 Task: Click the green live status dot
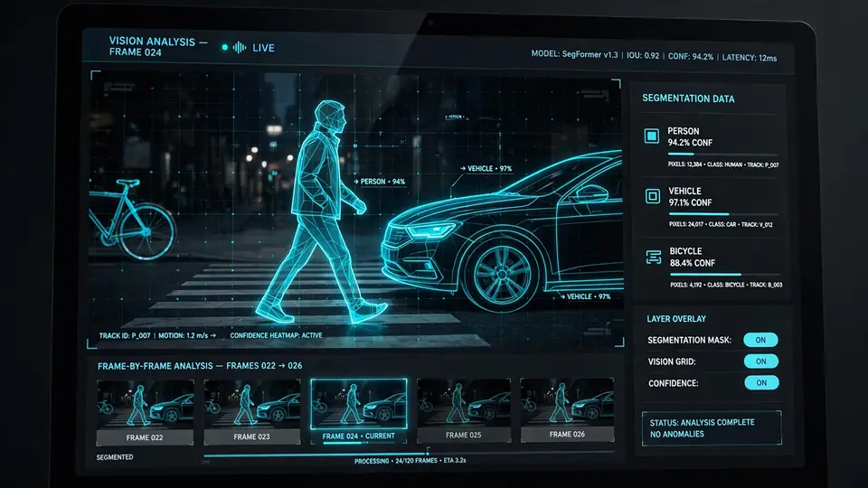tap(225, 48)
